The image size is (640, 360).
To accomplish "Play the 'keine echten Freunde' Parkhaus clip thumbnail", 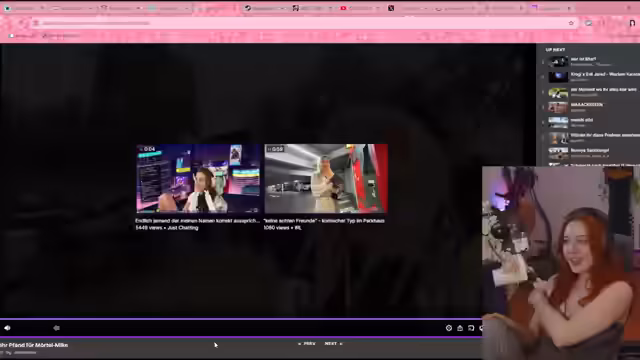I will click(326, 178).
